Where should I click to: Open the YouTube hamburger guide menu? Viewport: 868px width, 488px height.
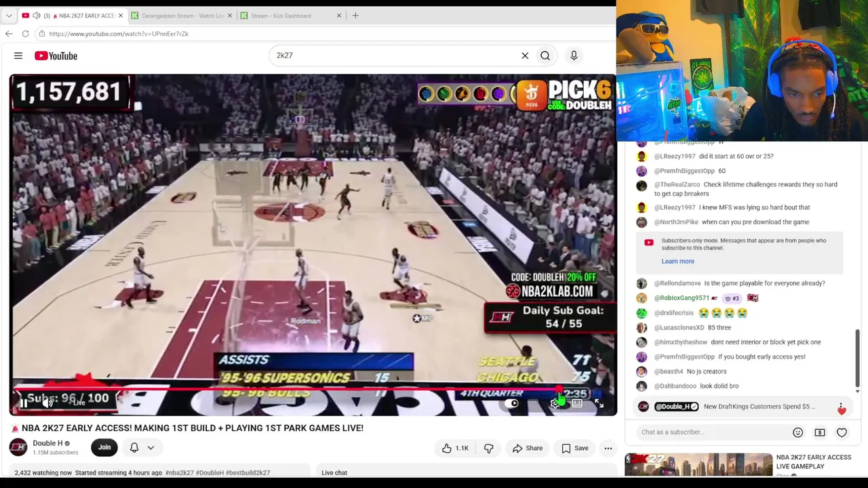[x=18, y=56]
